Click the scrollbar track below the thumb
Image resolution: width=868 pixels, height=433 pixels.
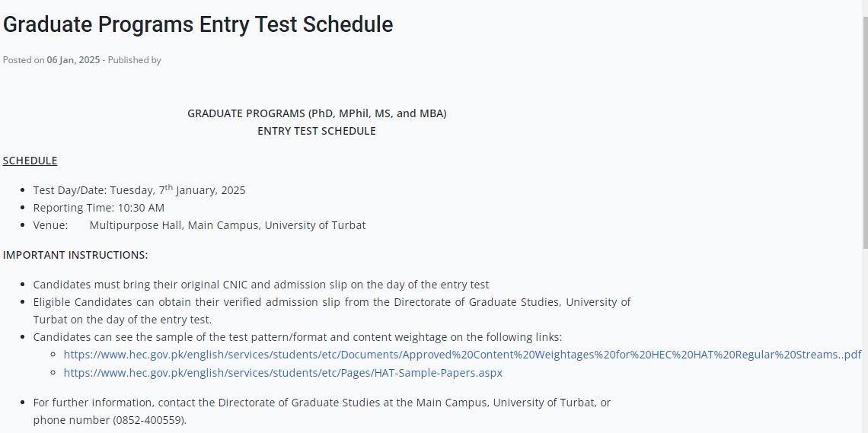tap(865, 340)
